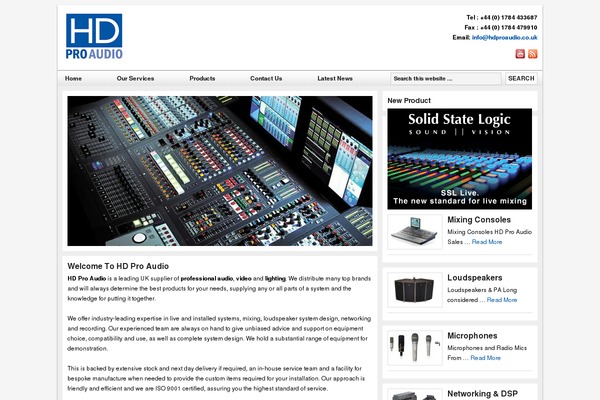
Task: Go to the Home menu item
Action: 73,78
